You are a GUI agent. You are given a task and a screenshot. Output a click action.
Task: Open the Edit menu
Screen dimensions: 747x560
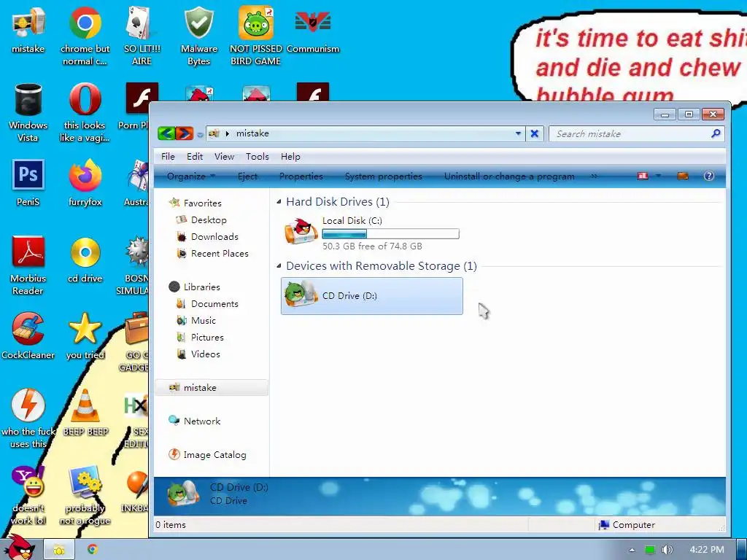coord(194,157)
